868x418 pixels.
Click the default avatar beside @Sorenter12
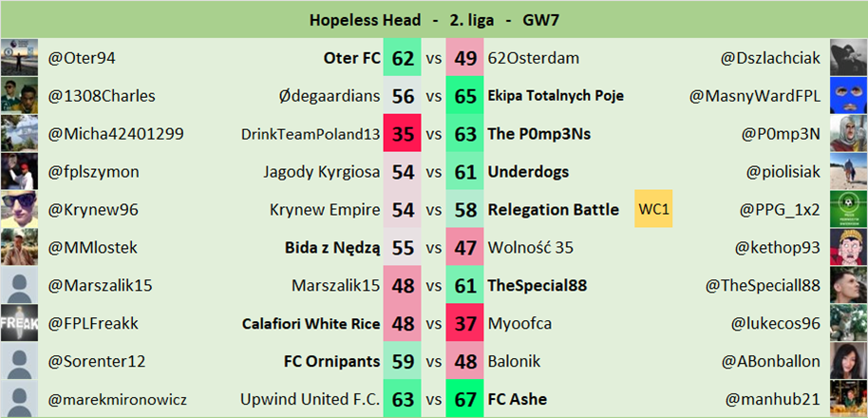[19, 361]
